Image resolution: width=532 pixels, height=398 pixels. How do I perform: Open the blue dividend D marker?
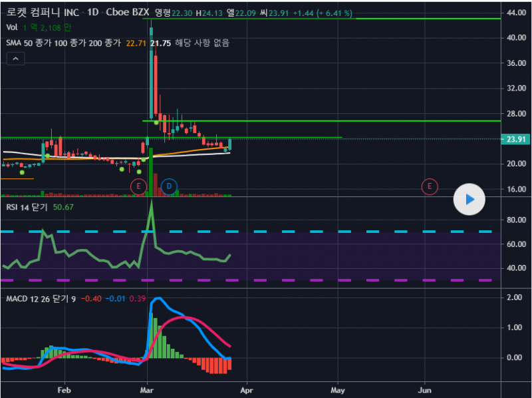pyautogui.click(x=169, y=186)
